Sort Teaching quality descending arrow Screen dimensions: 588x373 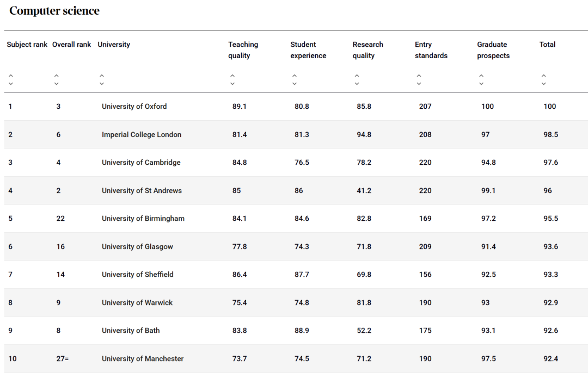tap(232, 84)
